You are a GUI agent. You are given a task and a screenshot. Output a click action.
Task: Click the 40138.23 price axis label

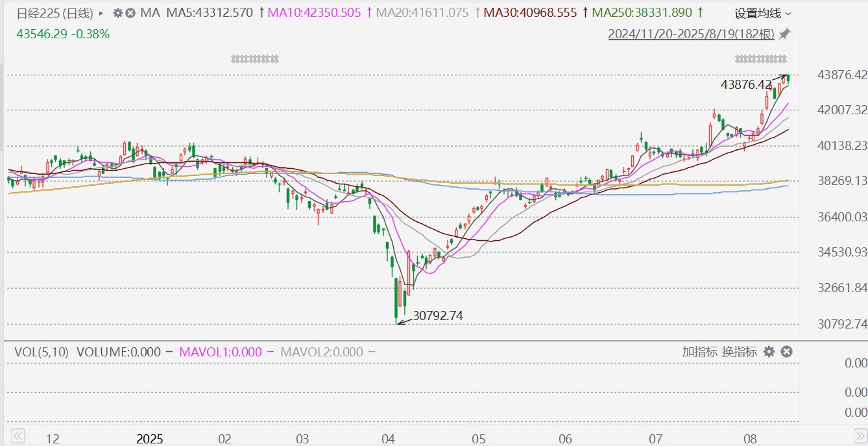tap(843, 145)
